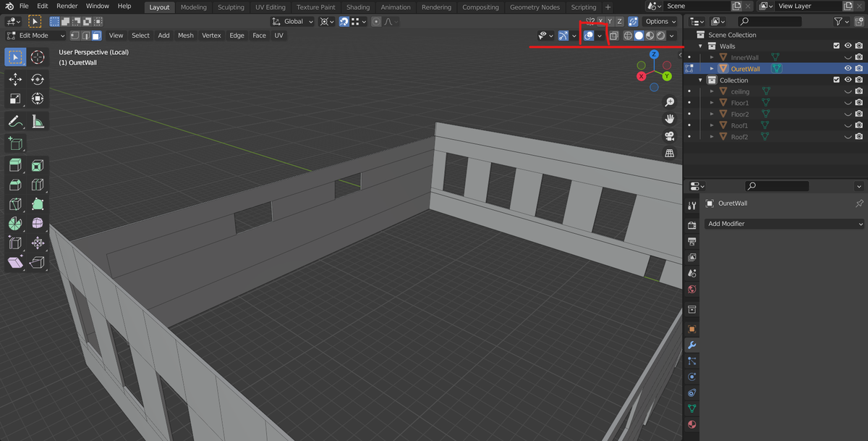Select the Rip Region tool
The width and height of the screenshot is (868, 441).
[38, 262]
